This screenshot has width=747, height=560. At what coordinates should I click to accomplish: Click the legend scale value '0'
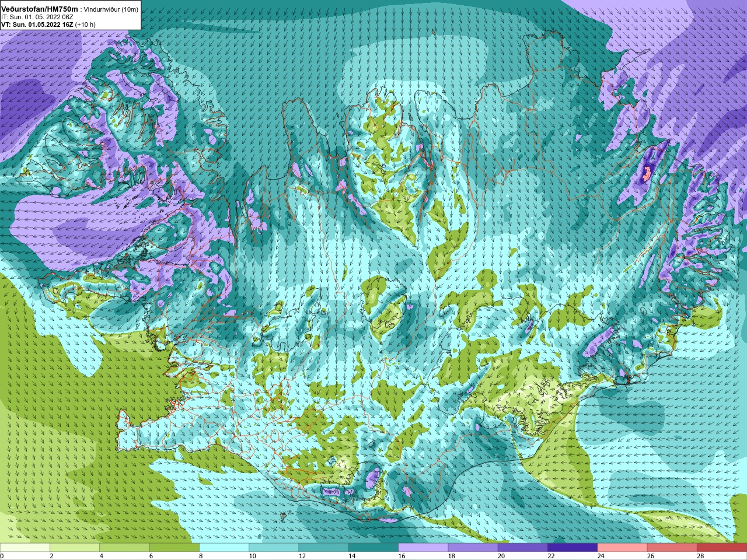point(2,556)
